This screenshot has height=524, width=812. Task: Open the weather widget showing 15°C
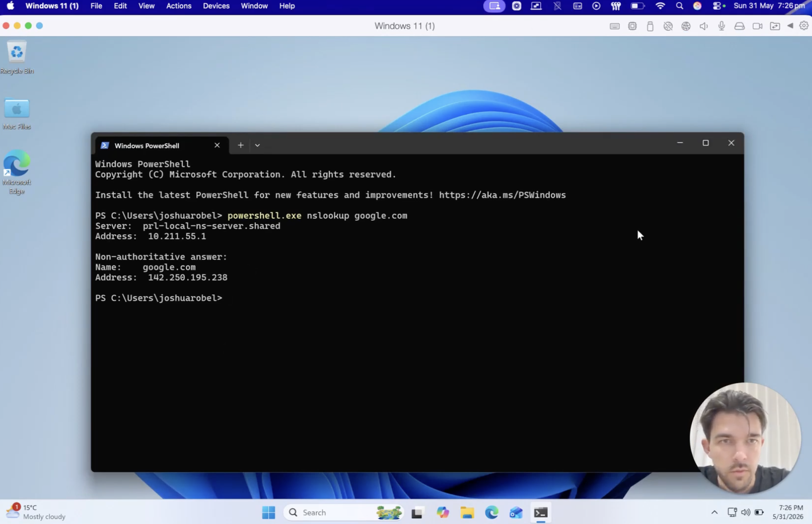point(36,512)
